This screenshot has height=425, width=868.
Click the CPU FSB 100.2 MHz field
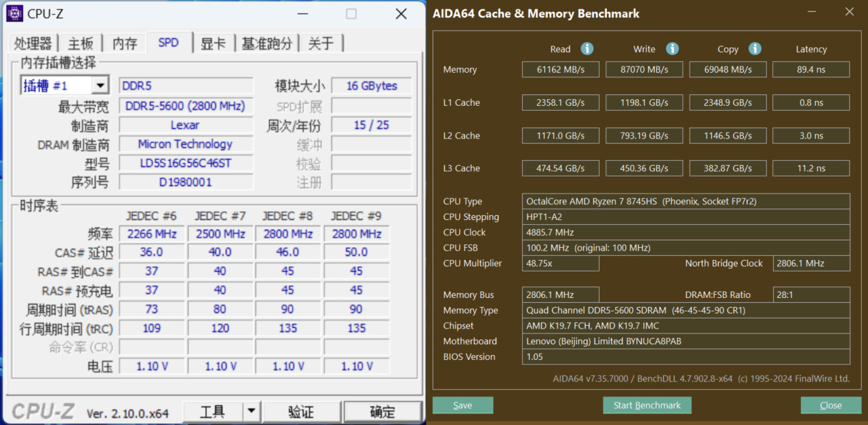click(686, 248)
